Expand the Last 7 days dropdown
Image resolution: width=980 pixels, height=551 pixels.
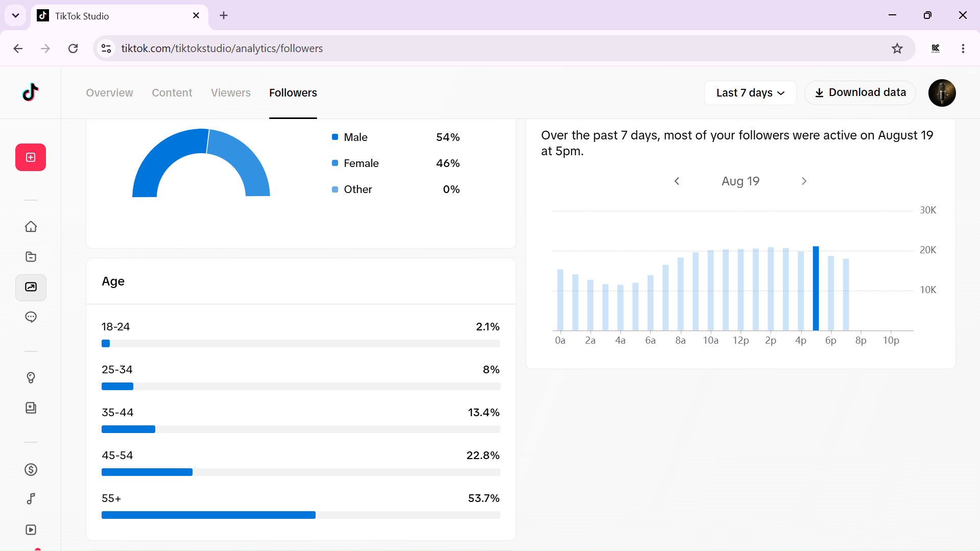coord(750,93)
